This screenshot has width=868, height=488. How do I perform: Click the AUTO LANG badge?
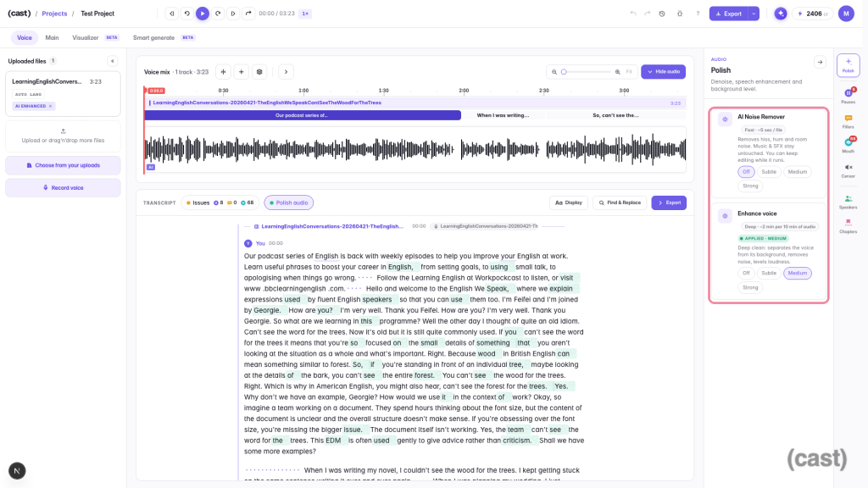coord(28,94)
